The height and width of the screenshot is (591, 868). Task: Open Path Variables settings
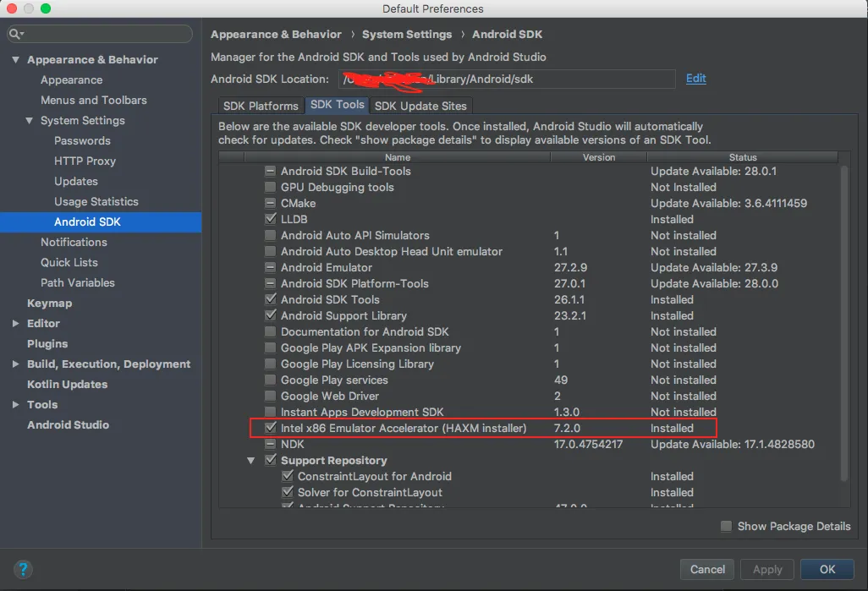(x=78, y=282)
